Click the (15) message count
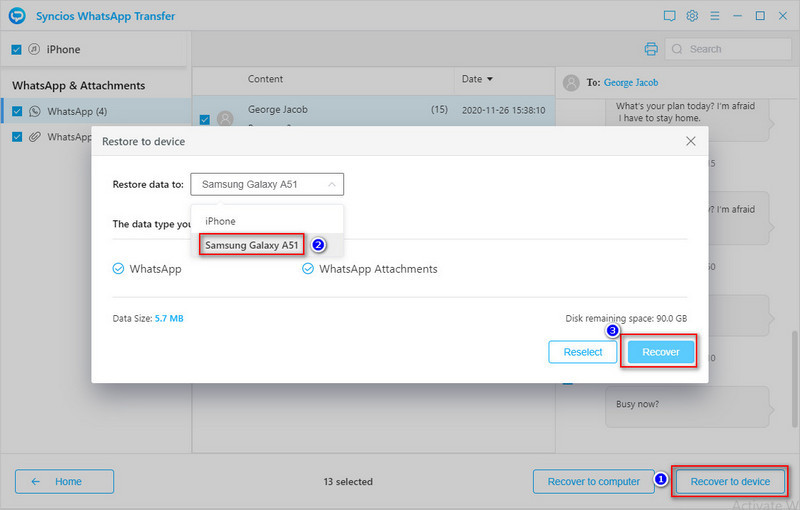The width and height of the screenshot is (800, 510). [439, 110]
